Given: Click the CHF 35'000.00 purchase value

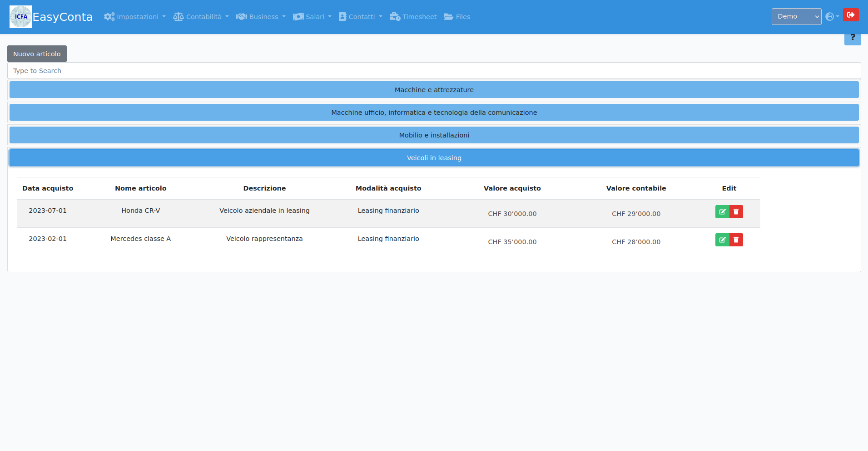Looking at the screenshot, I should coord(512,242).
